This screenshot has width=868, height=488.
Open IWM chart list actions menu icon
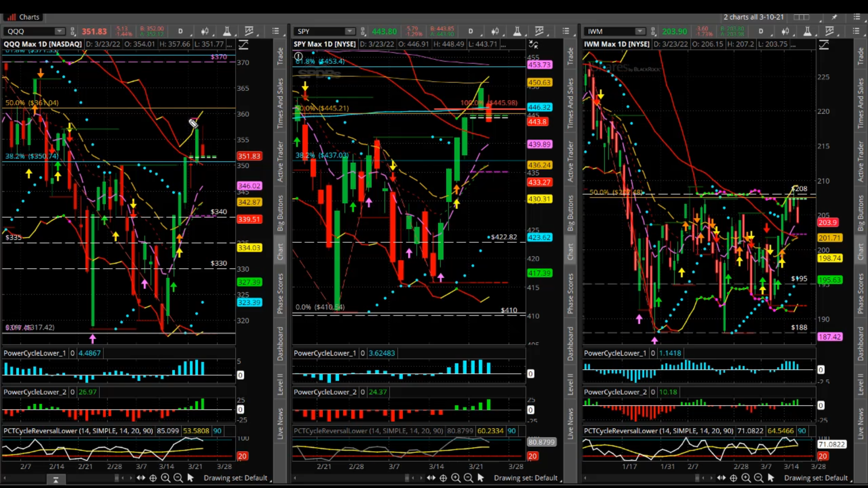click(856, 31)
